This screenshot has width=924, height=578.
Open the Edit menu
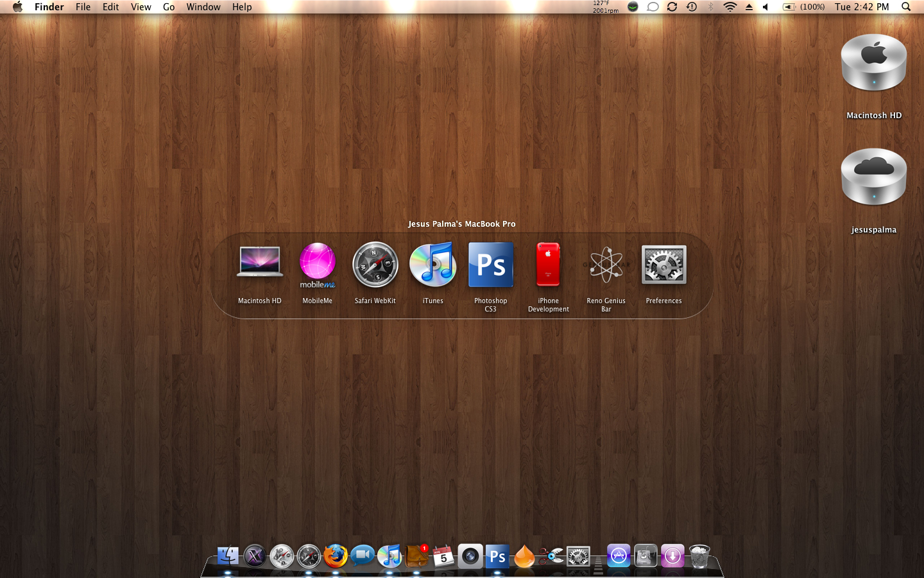(110, 7)
